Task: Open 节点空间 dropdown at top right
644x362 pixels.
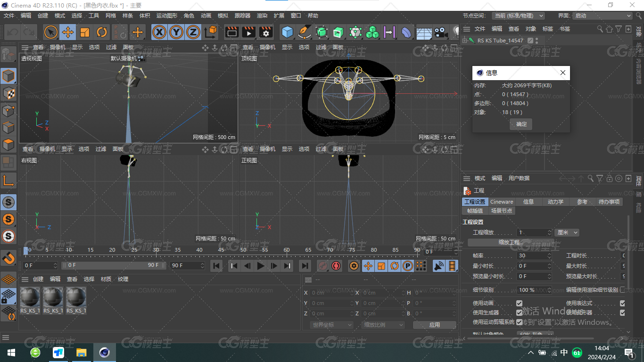Action: tap(518, 16)
